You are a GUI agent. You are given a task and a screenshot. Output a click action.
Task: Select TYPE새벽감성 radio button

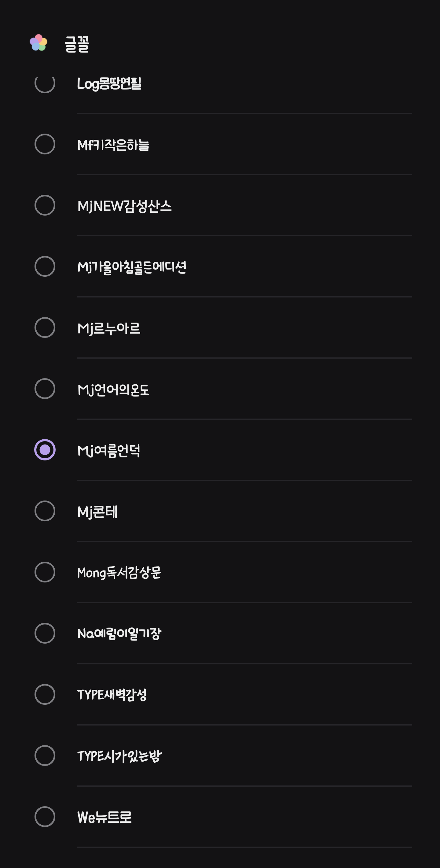pyautogui.click(x=45, y=694)
